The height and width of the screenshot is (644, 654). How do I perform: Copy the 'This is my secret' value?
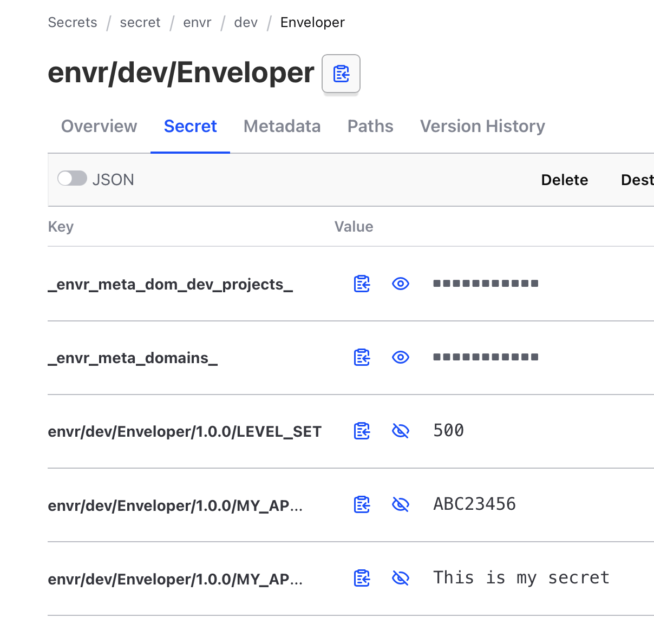click(362, 578)
